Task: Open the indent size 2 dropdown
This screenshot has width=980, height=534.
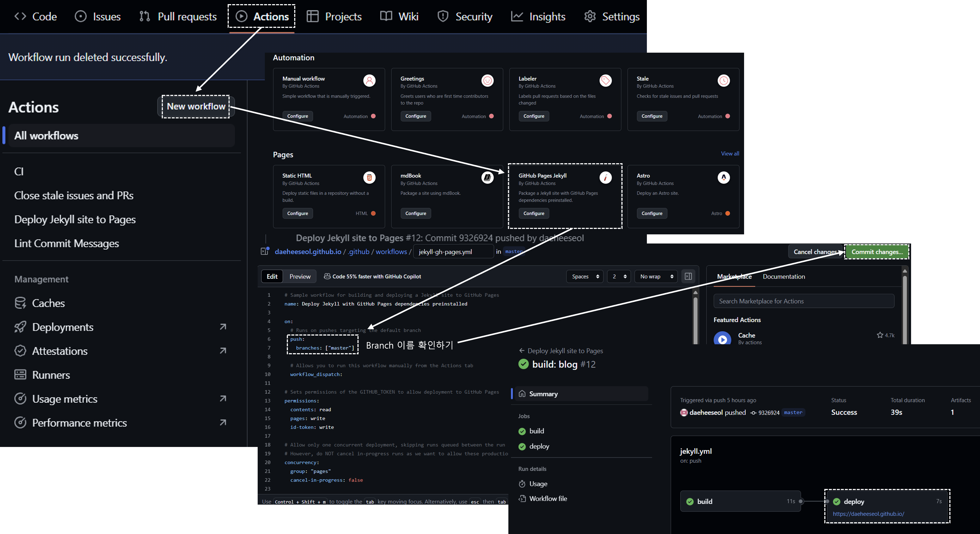Action: pos(619,277)
